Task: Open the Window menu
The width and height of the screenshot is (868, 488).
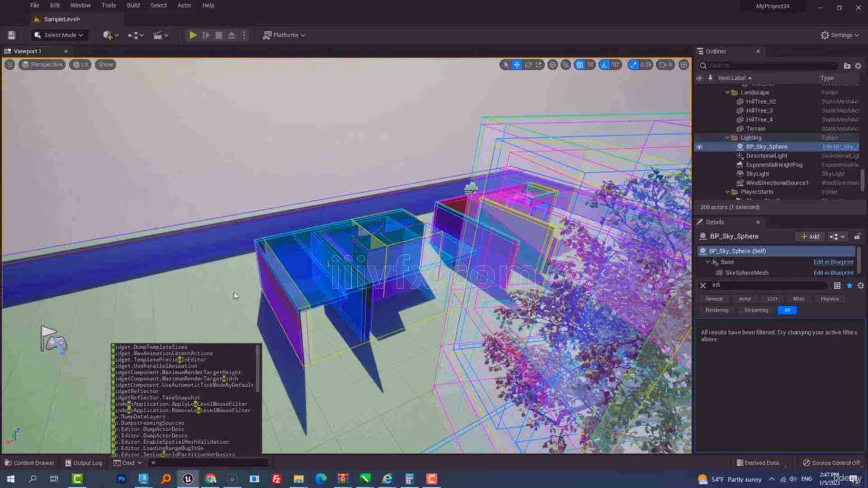Action: (x=80, y=5)
